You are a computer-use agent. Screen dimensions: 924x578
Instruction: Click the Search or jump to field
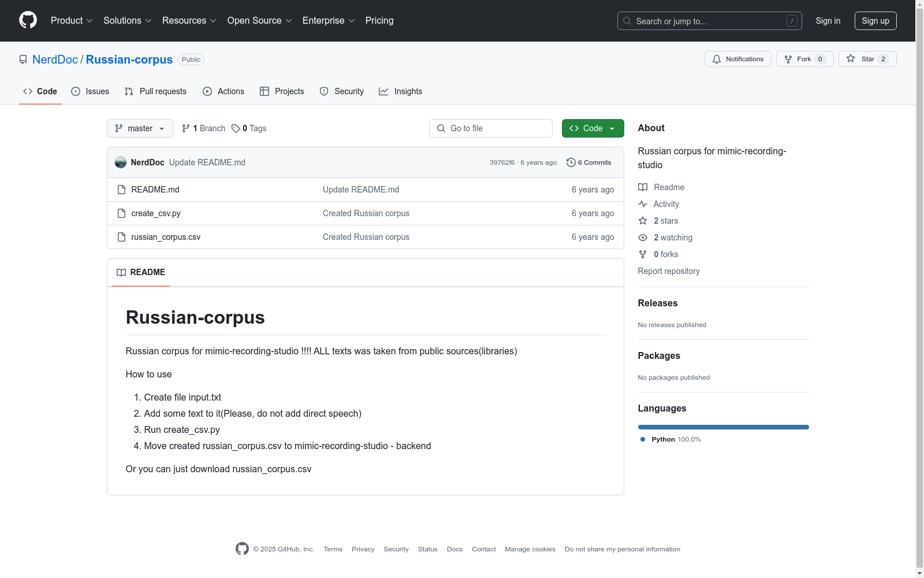click(x=710, y=21)
